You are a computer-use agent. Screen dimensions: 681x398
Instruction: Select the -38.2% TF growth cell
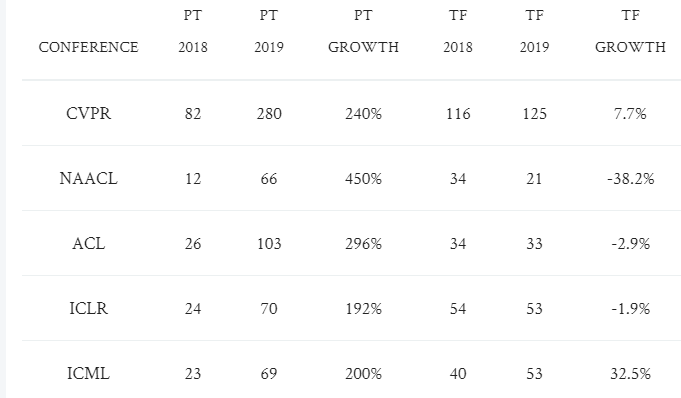click(x=631, y=179)
